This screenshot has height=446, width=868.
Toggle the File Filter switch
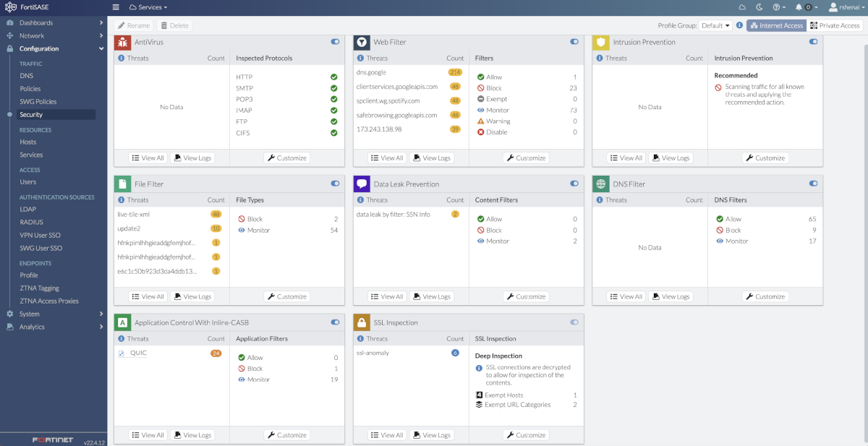(x=335, y=184)
